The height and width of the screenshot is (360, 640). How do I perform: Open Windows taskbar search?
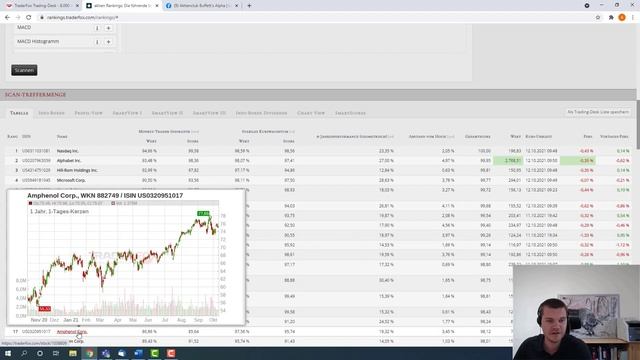click(24, 353)
